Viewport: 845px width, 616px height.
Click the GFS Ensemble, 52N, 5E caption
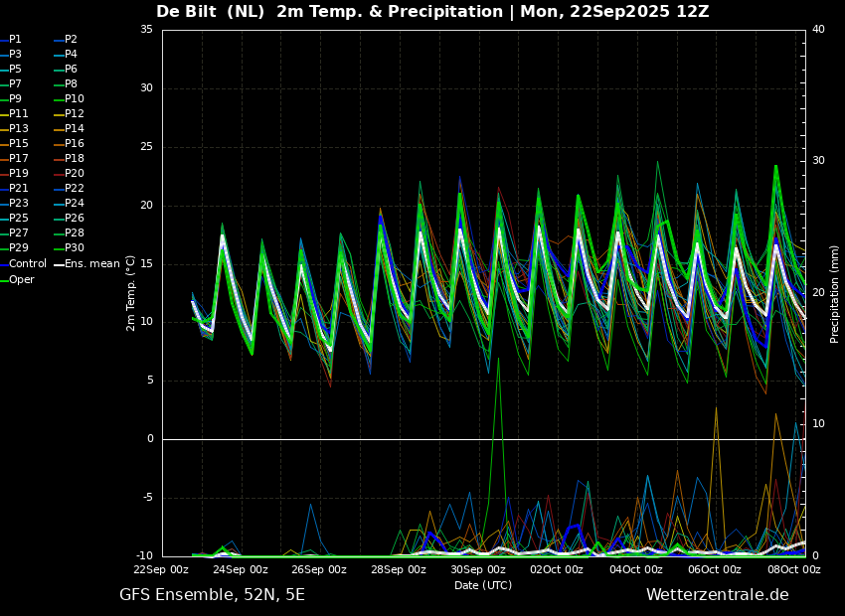(x=212, y=595)
